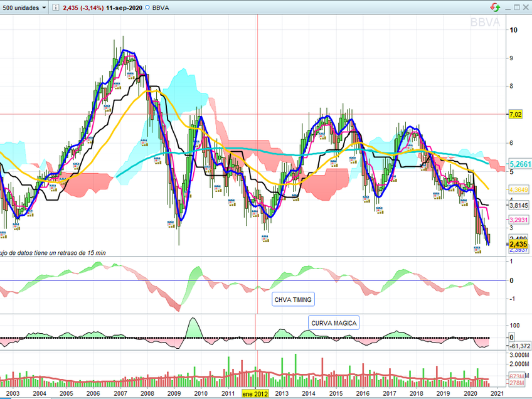Click the 11-sep-2020 date text
This screenshot has width=532, height=399.
(x=124, y=8)
